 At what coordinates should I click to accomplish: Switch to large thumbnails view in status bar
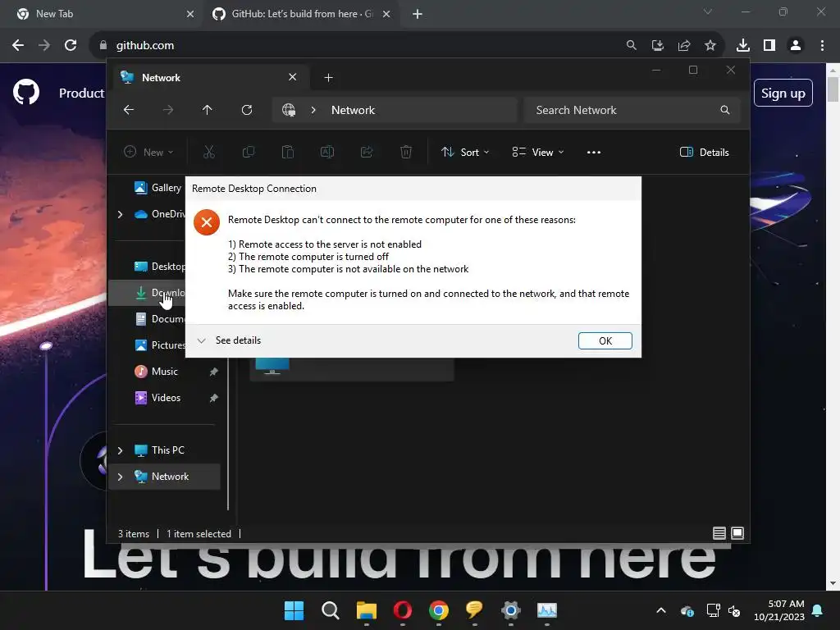[x=737, y=533]
